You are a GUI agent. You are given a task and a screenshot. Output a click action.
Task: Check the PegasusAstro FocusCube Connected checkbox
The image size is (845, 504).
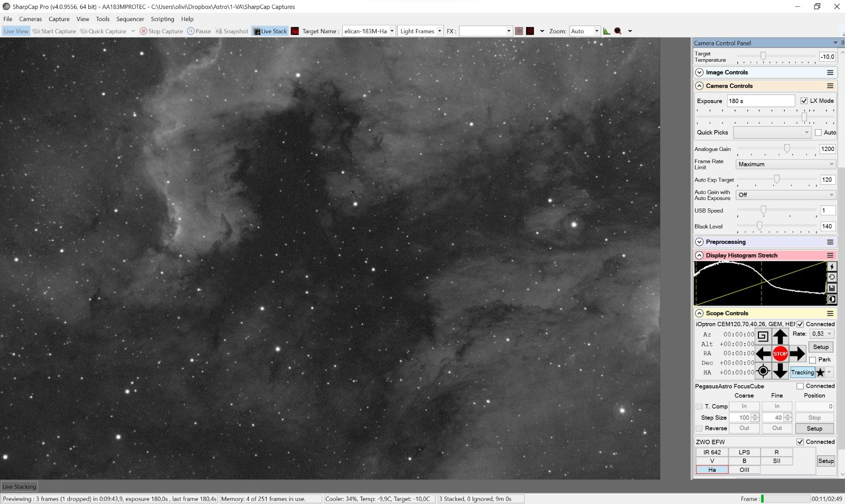pos(800,386)
